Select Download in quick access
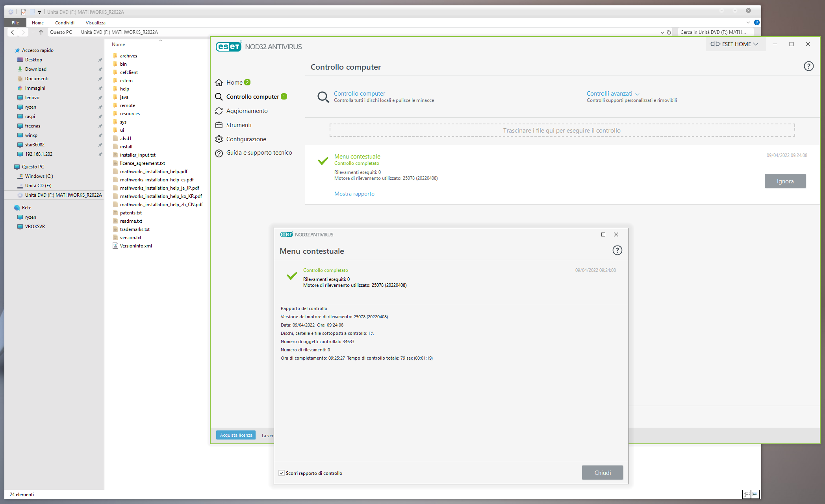Image resolution: width=825 pixels, height=504 pixels. (35, 69)
